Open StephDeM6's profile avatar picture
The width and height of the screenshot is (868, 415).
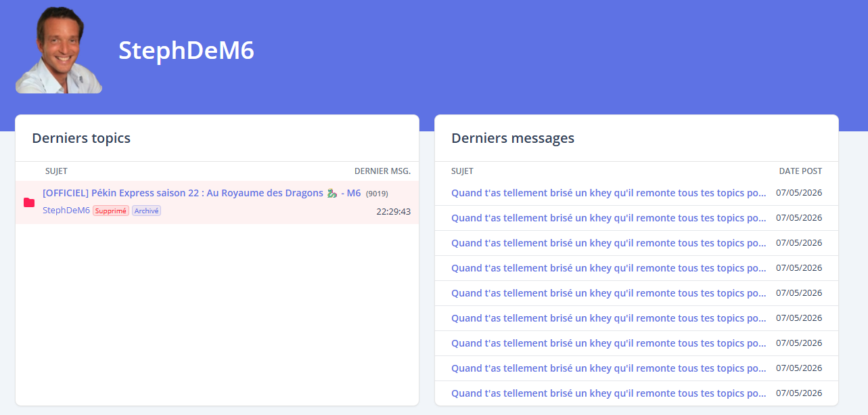point(59,49)
